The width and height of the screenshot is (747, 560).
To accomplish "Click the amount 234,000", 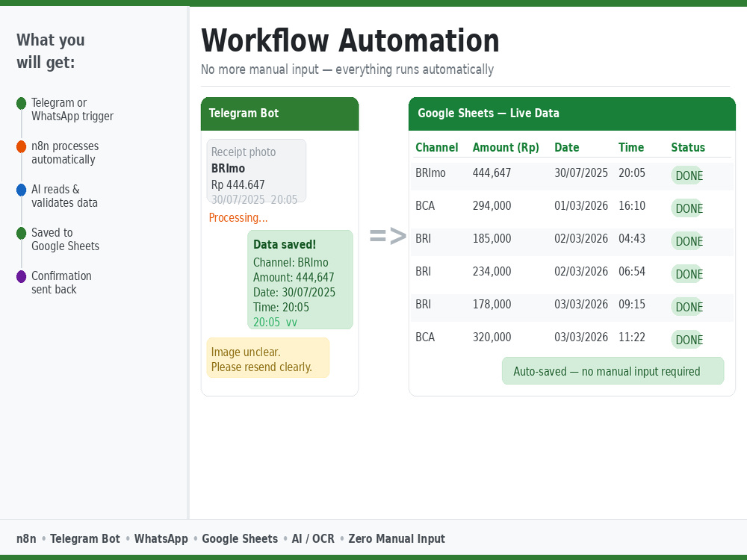I will pyautogui.click(x=492, y=272).
